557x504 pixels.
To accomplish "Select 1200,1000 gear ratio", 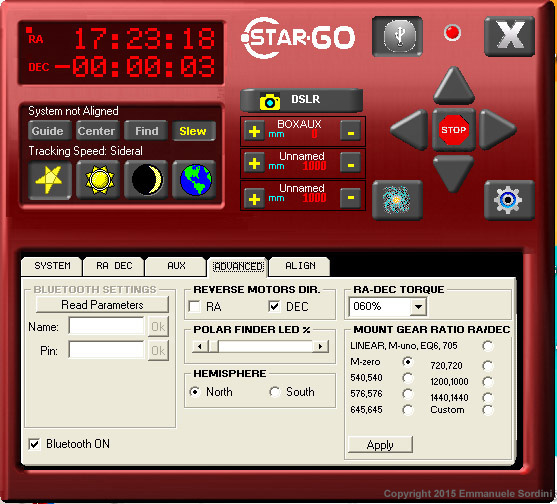I will (x=488, y=381).
